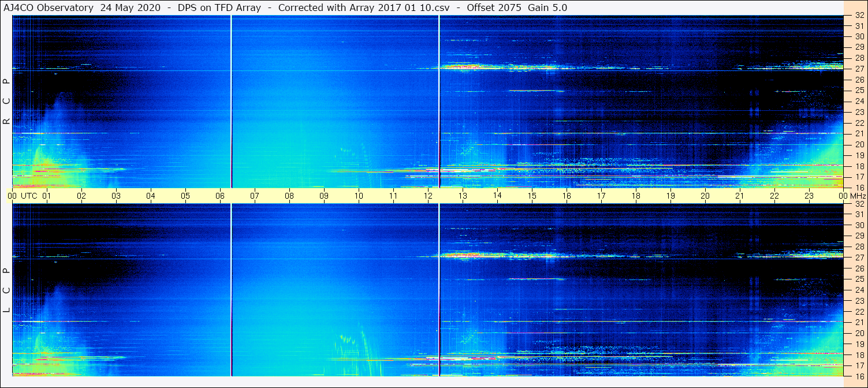Click 'Corrected with Array 2017 01 10.csv' text
Image resolution: width=868 pixels, height=388 pixels.
click(x=364, y=8)
